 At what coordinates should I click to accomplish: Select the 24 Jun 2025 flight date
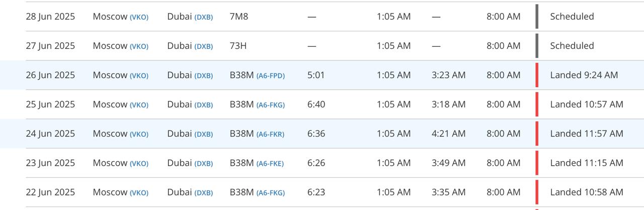point(50,133)
